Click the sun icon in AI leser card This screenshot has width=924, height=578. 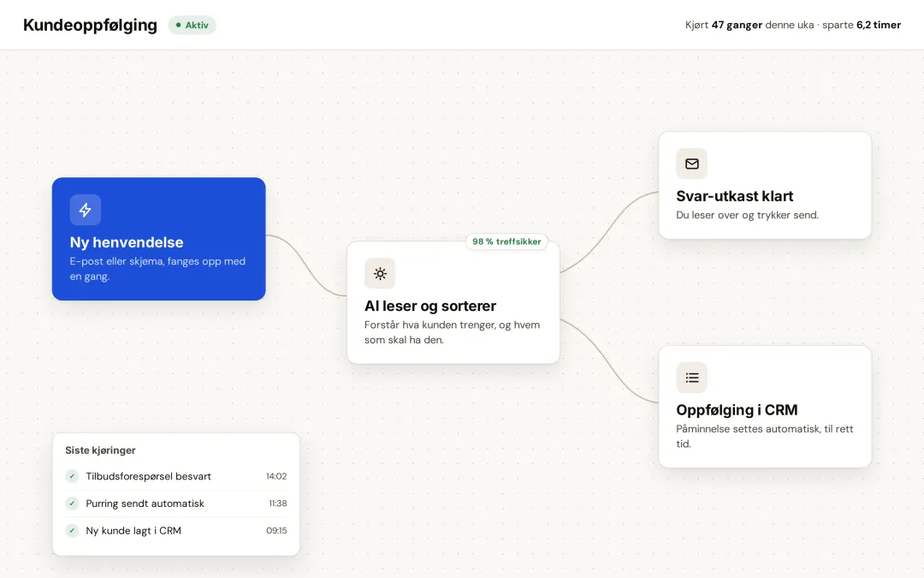pos(380,274)
